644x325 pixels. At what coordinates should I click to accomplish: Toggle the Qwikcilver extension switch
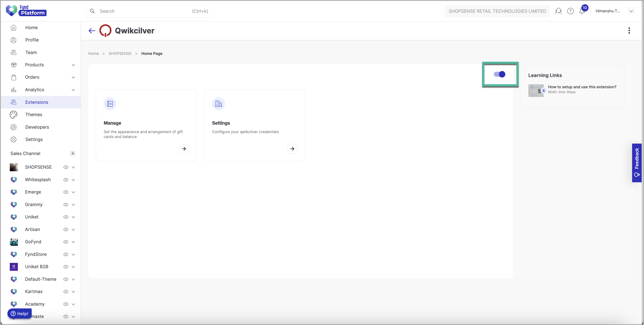coord(500,74)
